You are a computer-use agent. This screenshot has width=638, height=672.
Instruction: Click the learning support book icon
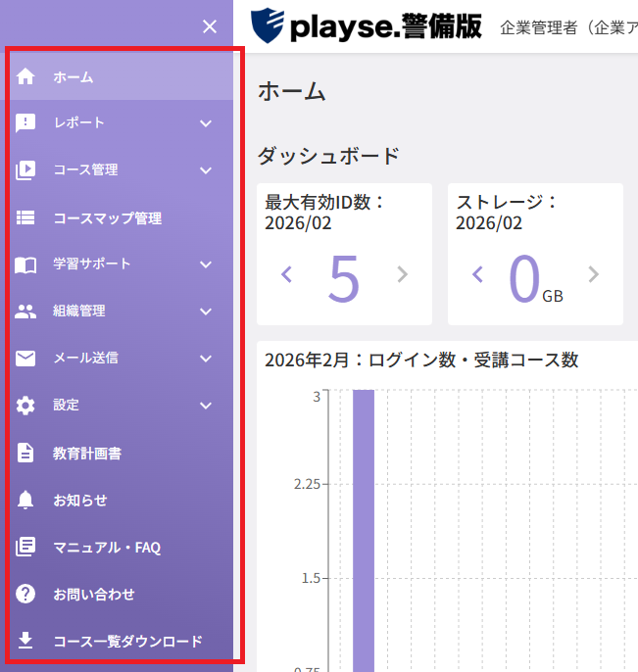tap(25, 264)
